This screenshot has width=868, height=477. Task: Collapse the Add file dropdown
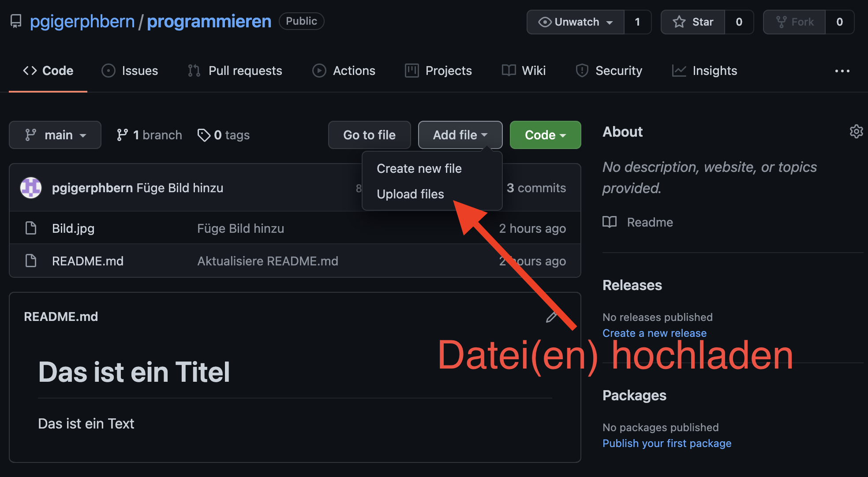click(460, 135)
